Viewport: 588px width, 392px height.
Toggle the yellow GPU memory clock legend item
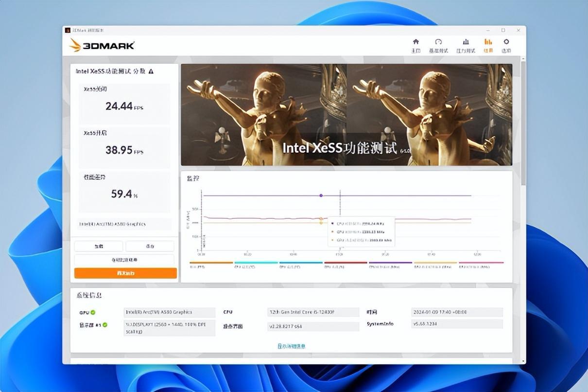pos(435,265)
